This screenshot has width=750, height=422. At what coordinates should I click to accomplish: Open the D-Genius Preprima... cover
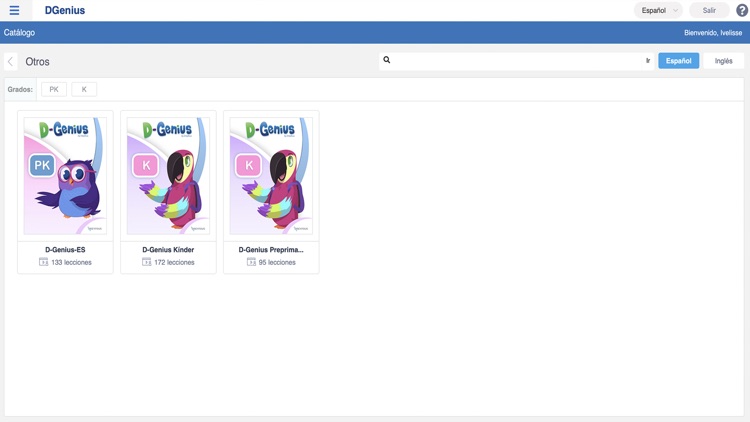pos(271,176)
